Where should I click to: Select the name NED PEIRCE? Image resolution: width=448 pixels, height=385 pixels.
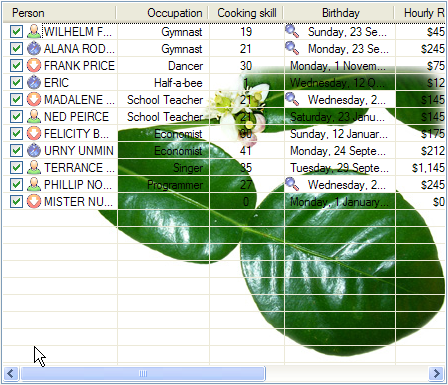point(77,117)
